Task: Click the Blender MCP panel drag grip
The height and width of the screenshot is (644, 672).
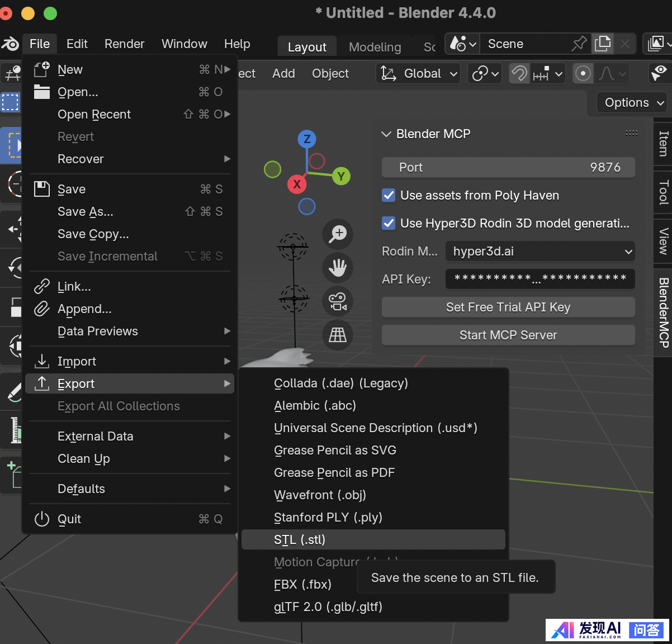Action: (632, 133)
